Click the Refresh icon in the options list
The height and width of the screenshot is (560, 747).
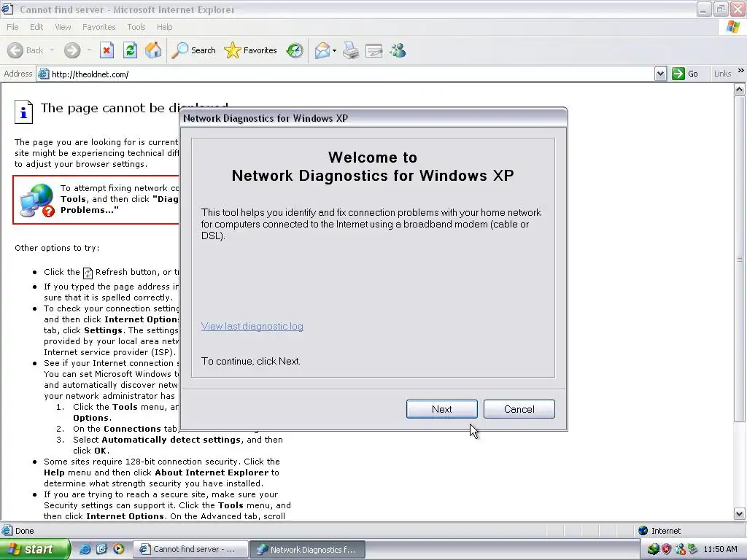pos(88,273)
